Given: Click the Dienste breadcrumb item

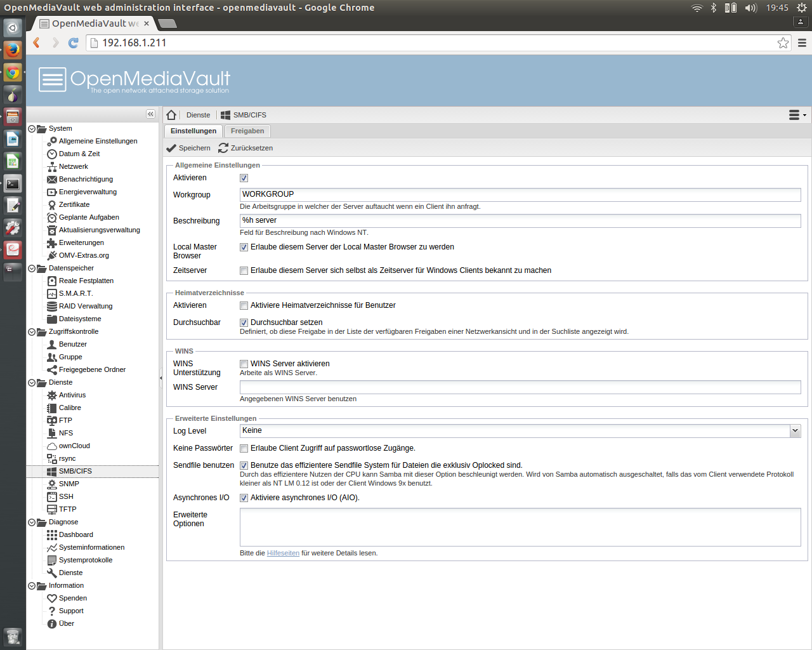Looking at the screenshot, I should click(x=198, y=115).
